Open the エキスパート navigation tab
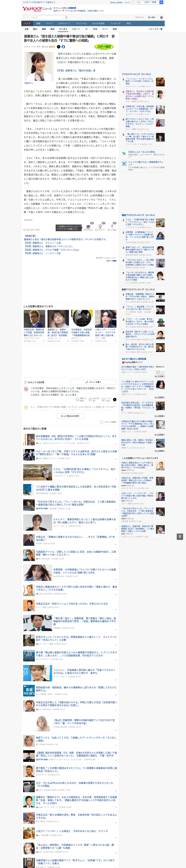 64,24
